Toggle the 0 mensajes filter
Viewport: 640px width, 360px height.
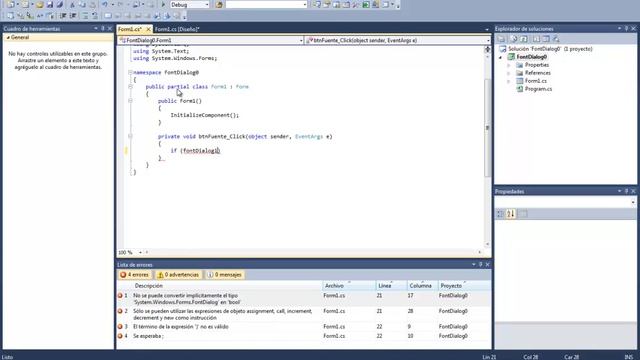coord(224,275)
